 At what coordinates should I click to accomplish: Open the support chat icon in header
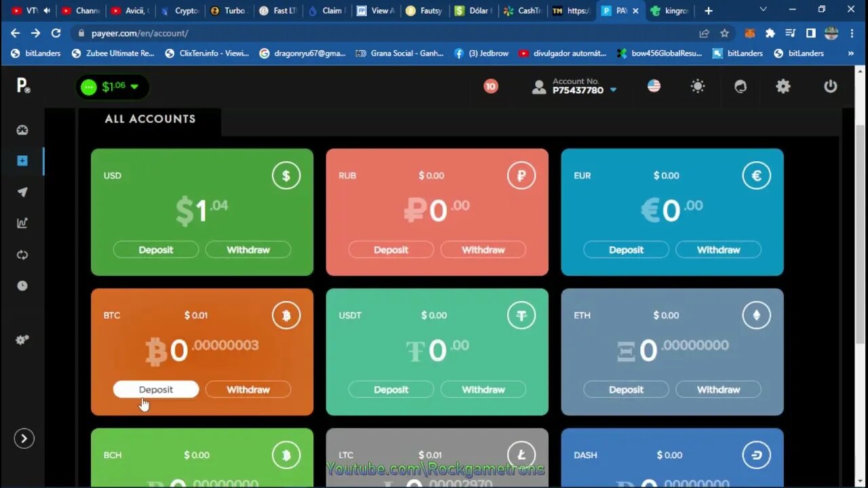click(741, 86)
